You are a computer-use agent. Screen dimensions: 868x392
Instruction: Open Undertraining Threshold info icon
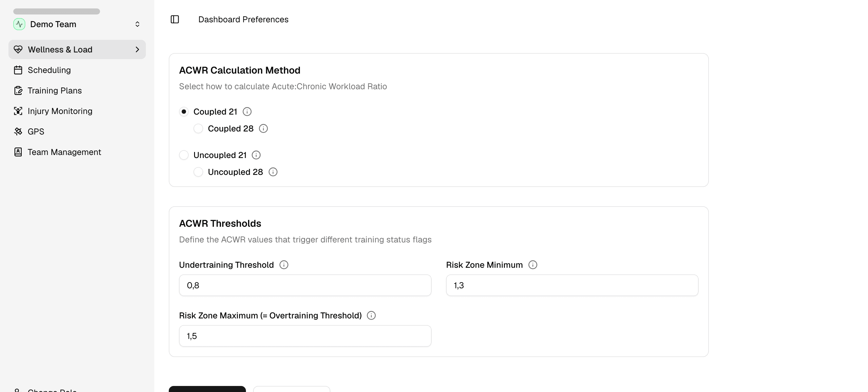pyautogui.click(x=284, y=265)
